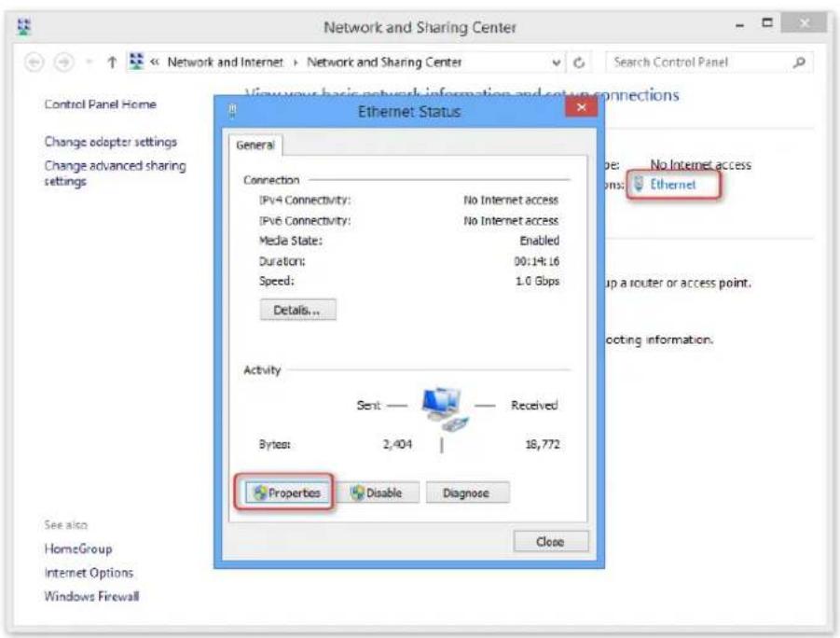Open Windows Firewall link
Viewport: 840px width, 638px height.
click(x=91, y=596)
